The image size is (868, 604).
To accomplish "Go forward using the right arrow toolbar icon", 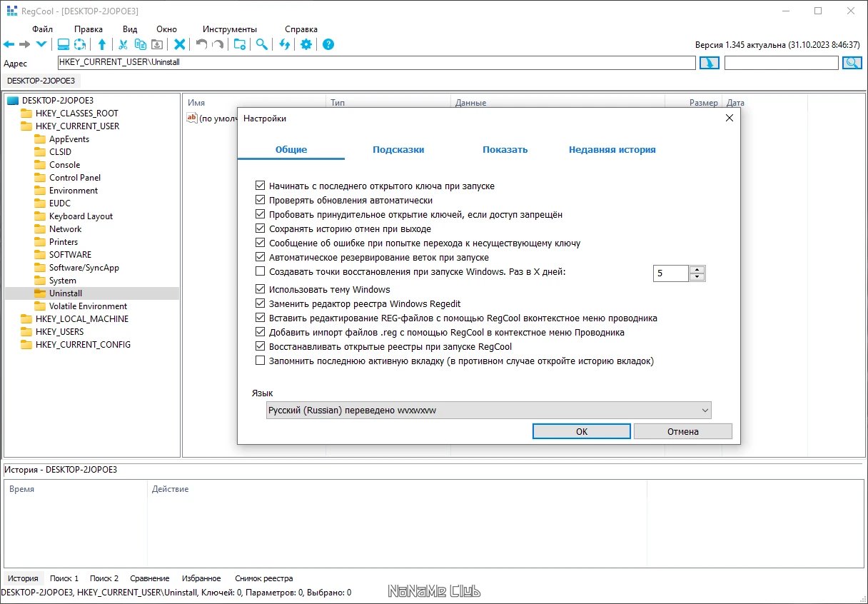I will coord(25,44).
